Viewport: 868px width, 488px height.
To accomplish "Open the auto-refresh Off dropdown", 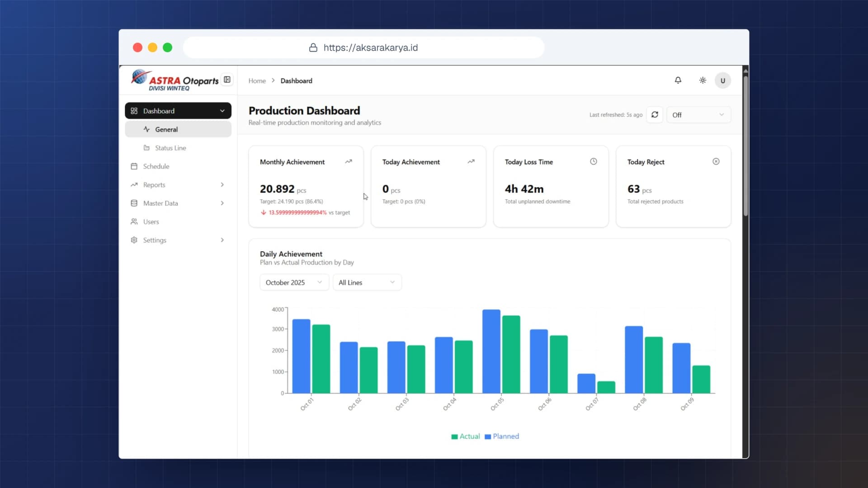I will pyautogui.click(x=698, y=115).
